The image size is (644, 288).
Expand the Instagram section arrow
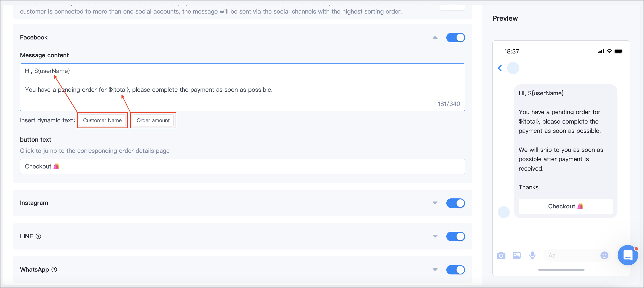[435, 203]
